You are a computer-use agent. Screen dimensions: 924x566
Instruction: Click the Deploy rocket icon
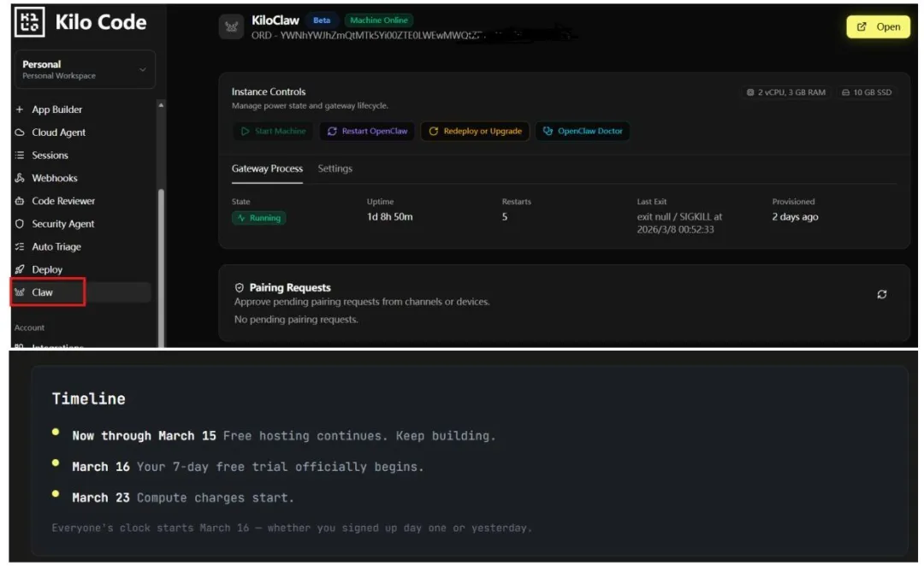click(20, 269)
